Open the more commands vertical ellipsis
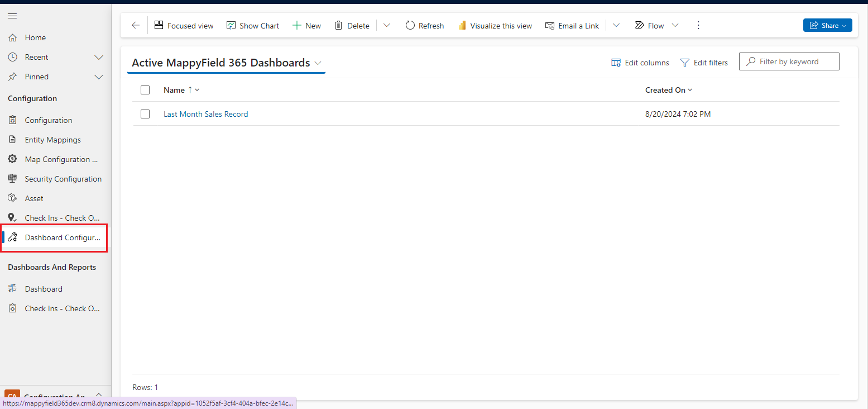The width and height of the screenshot is (868, 409). [698, 25]
